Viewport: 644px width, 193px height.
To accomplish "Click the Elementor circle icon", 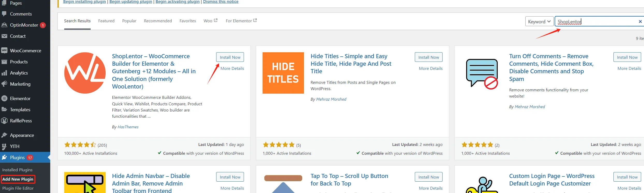I will tap(4, 99).
